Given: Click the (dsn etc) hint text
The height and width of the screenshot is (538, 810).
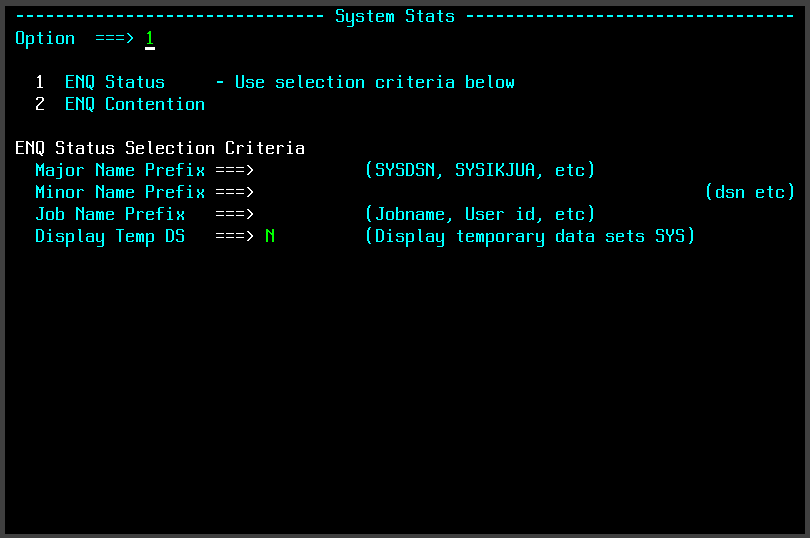Looking at the screenshot, I should [x=750, y=192].
